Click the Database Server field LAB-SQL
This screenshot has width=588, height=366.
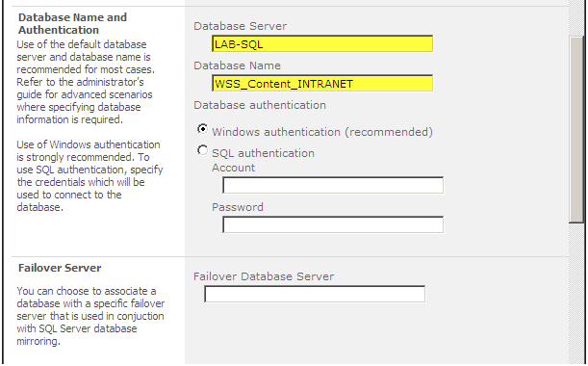click(322, 44)
